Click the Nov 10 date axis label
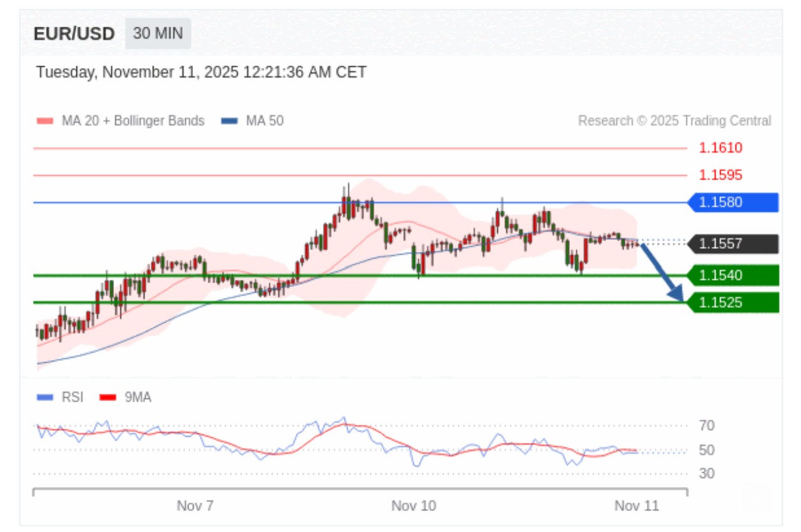Viewport: 801px width, 532px height. point(414,506)
